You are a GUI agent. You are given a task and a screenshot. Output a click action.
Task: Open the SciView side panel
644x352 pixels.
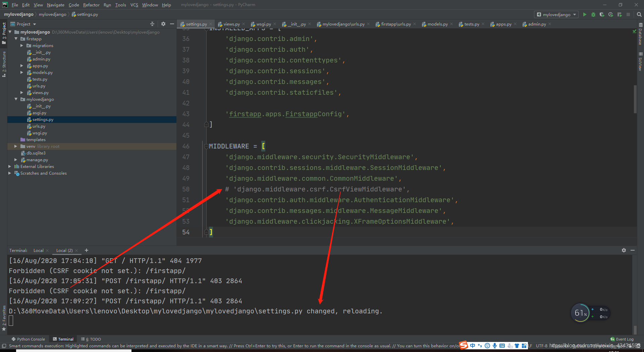(x=640, y=61)
